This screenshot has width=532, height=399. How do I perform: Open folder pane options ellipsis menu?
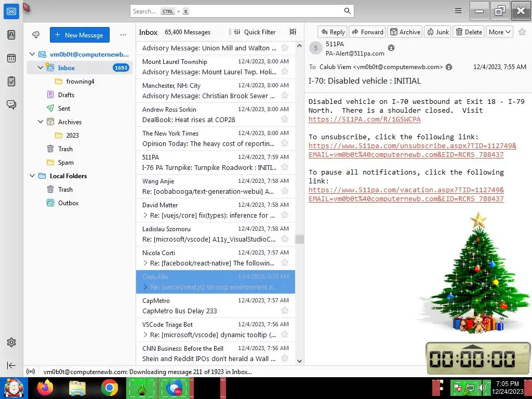[x=123, y=35]
